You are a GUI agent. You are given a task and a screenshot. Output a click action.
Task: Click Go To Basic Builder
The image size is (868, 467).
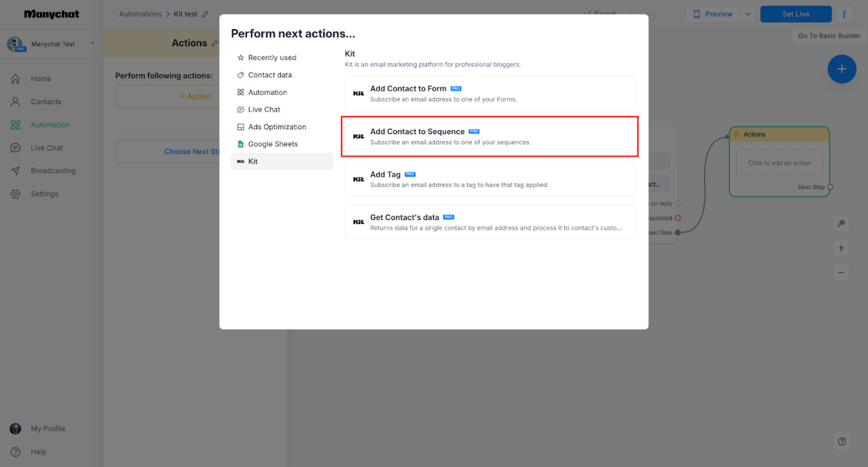pos(827,35)
